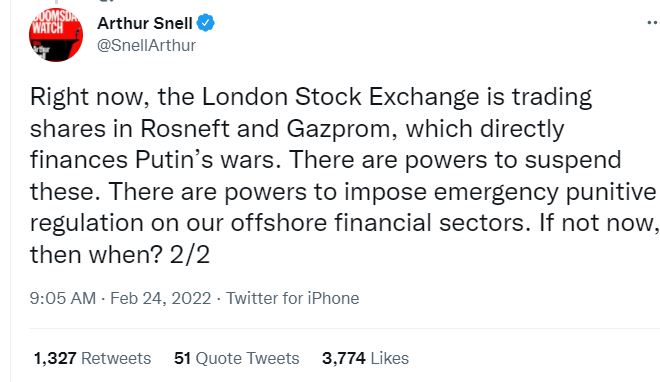Show the 51 Quote Tweets
This screenshot has width=660, height=382.
tap(237, 358)
